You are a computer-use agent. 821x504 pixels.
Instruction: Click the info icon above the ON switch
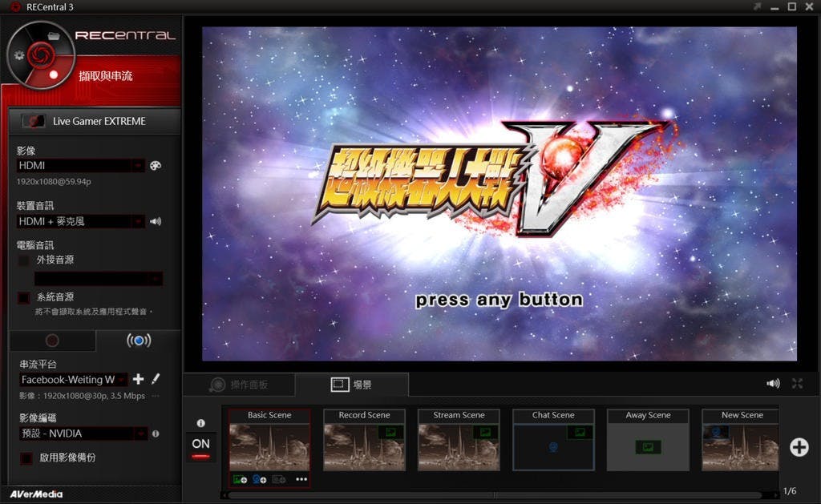click(200, 423)
